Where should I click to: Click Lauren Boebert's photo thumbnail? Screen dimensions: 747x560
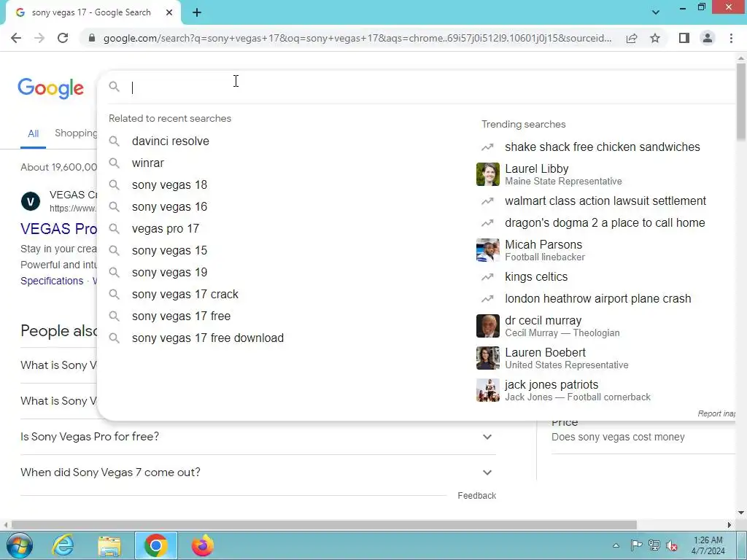coord(488,358)
